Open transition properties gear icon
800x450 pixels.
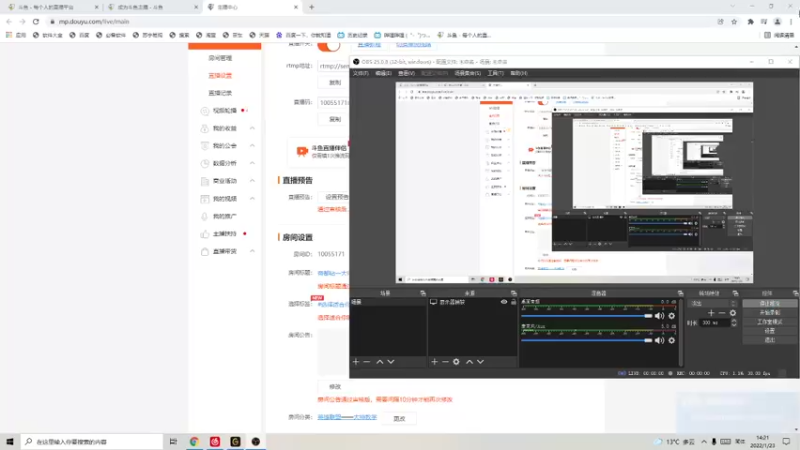[733, 313]
